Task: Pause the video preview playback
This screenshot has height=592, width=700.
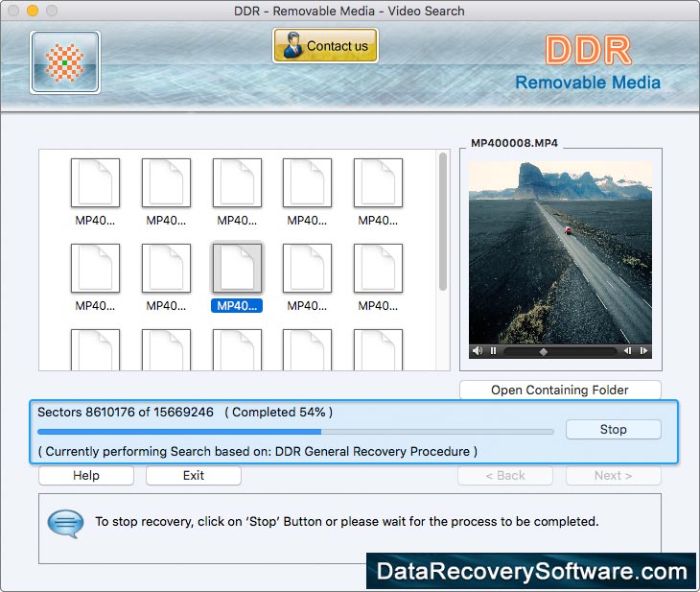Action: coord(493,351)
